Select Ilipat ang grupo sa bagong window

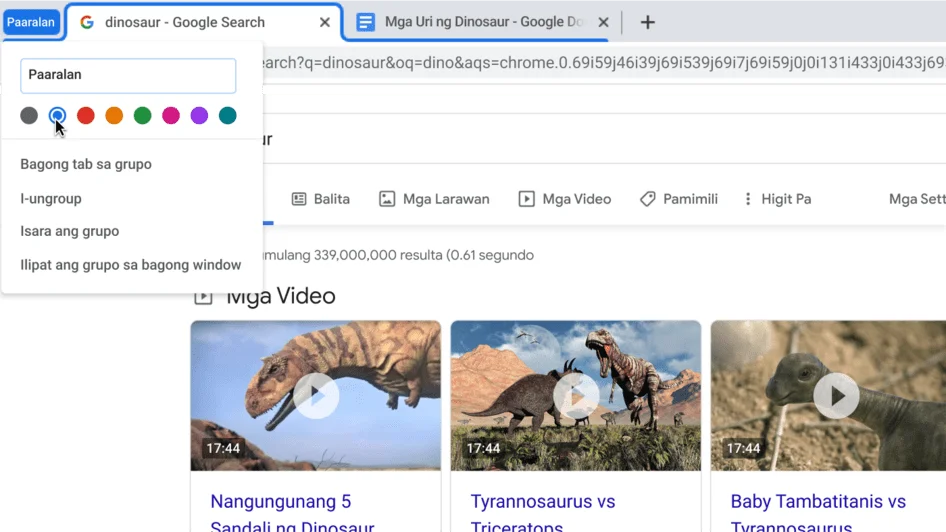tap(131, 265)
